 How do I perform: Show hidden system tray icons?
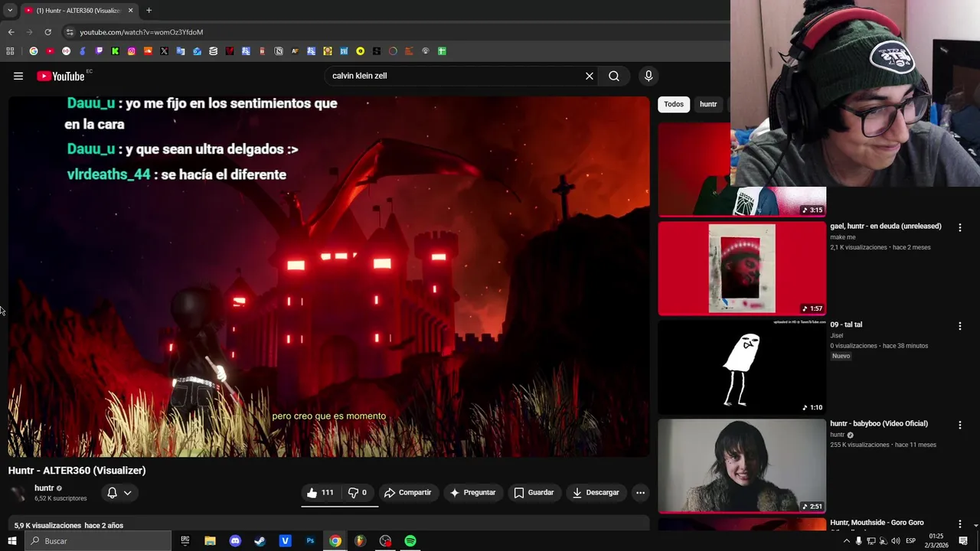point(846,541)
